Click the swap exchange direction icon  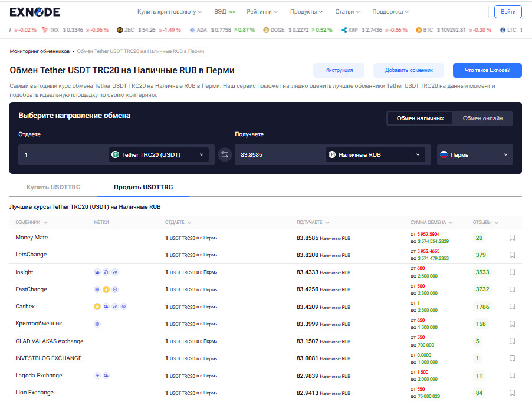coord(224,155)
